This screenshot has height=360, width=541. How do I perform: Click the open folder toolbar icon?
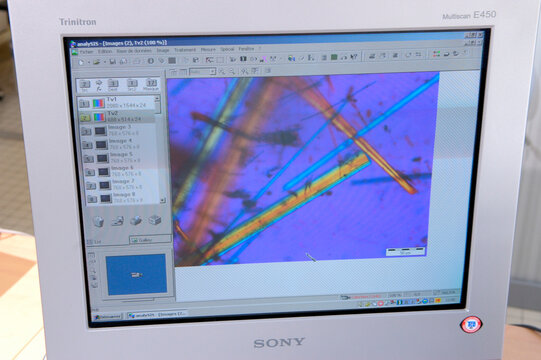(97, 62)
